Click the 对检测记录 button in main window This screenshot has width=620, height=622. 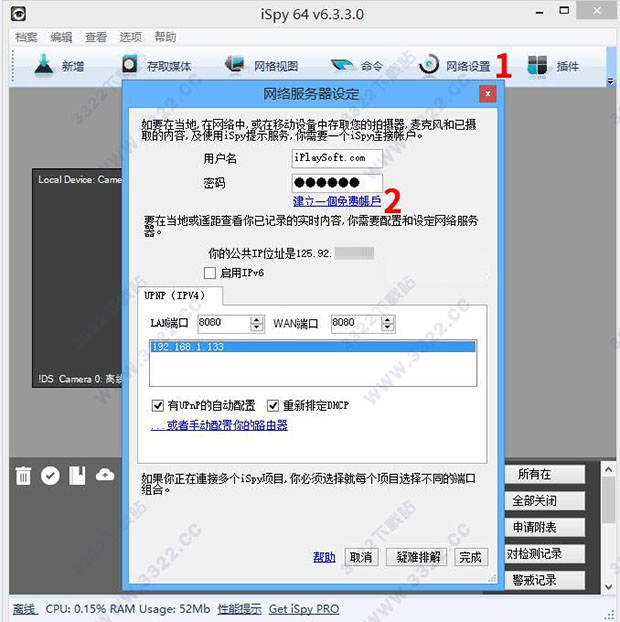pos(545,553)
